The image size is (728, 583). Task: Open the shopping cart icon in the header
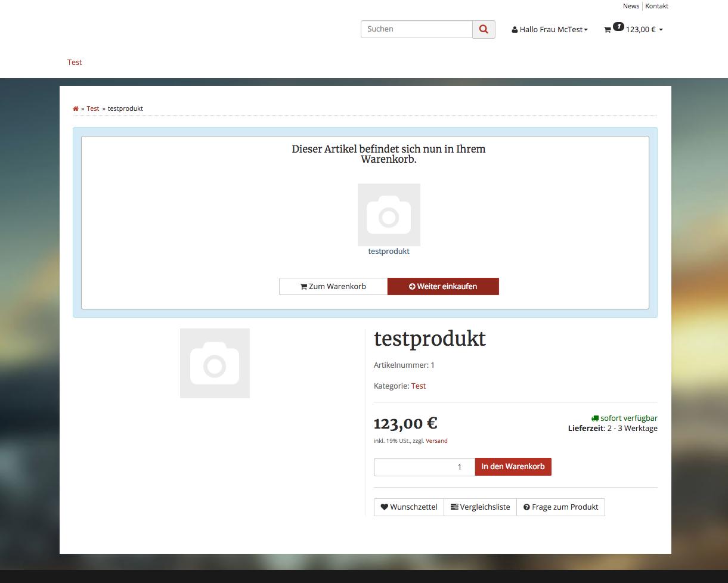click(x=608, y=29)
